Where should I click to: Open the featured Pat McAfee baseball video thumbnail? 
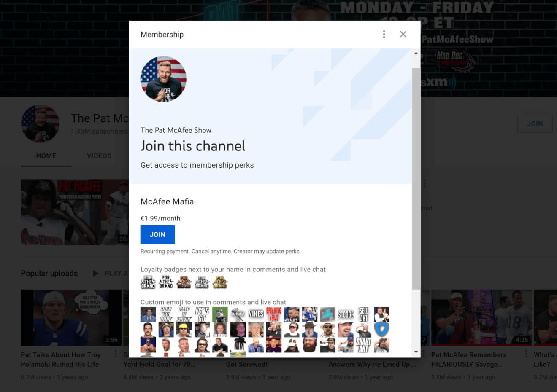(x=75, y=212)
